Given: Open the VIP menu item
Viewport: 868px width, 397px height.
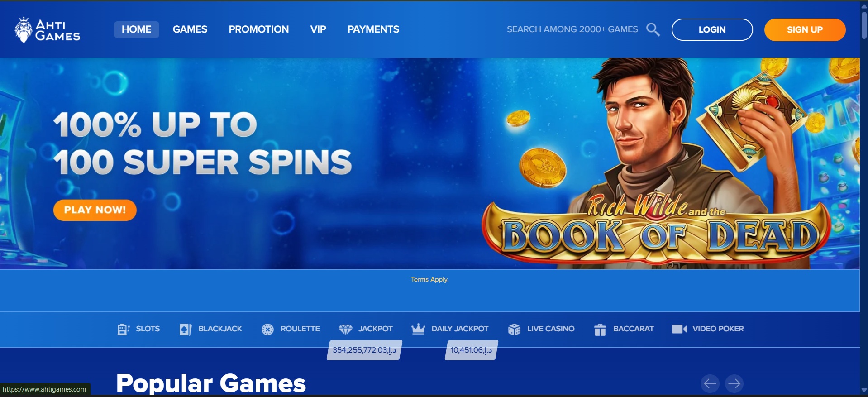Looking at the screenshot, I should (318, 29).
